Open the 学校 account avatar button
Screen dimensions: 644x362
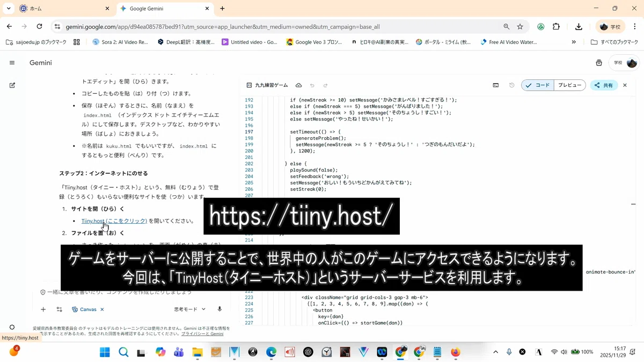click(x=625, y=63)
